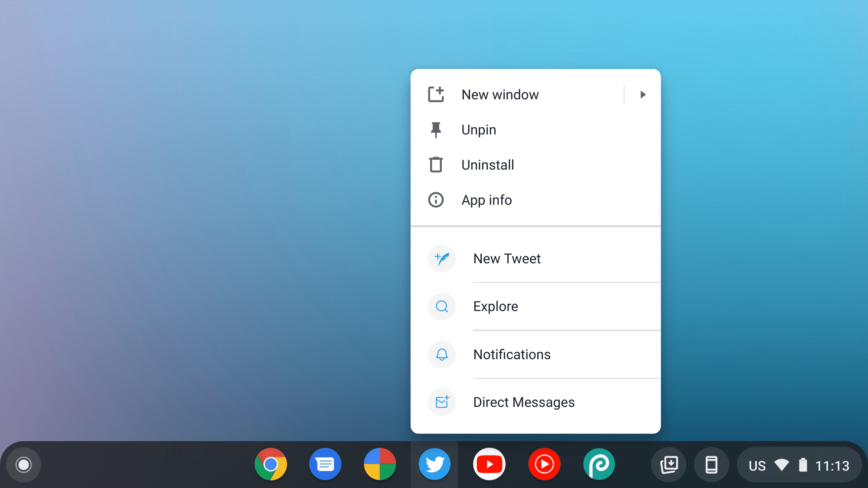The height and width of the screenshot is (488, 868).
Task: Click the mobile device icon in taskbar
Action: point(710,464)
